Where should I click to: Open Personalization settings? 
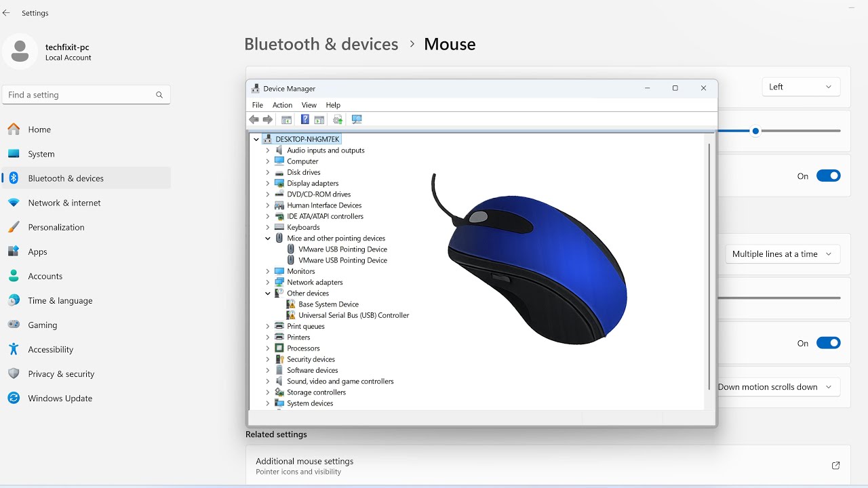86,227
